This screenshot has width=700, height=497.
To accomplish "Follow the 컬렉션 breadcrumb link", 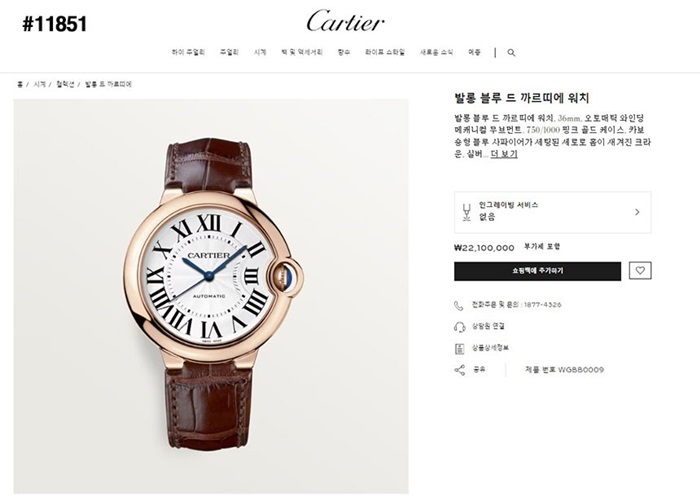I will point(65,84).
